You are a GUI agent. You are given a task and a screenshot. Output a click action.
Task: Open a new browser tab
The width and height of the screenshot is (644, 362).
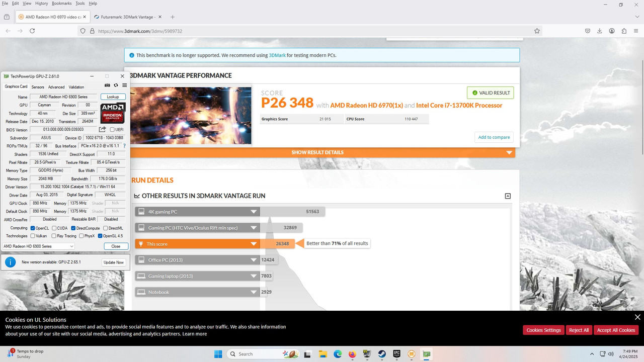click(x=173, y=17)
